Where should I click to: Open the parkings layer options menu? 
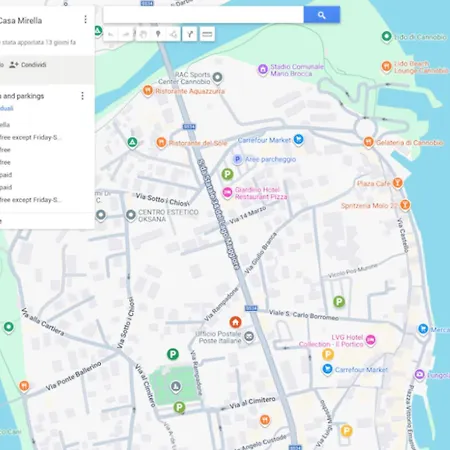(x=82, y=96)
